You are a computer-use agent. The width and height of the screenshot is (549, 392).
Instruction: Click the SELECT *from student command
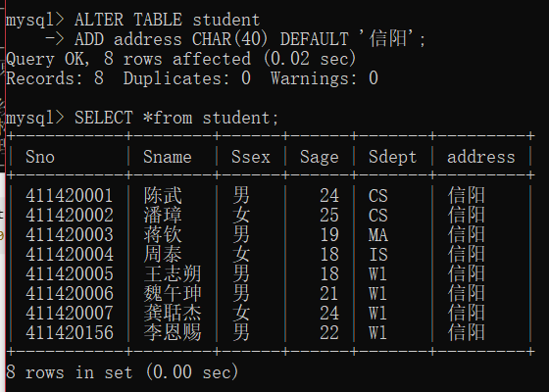click(142, 118)
